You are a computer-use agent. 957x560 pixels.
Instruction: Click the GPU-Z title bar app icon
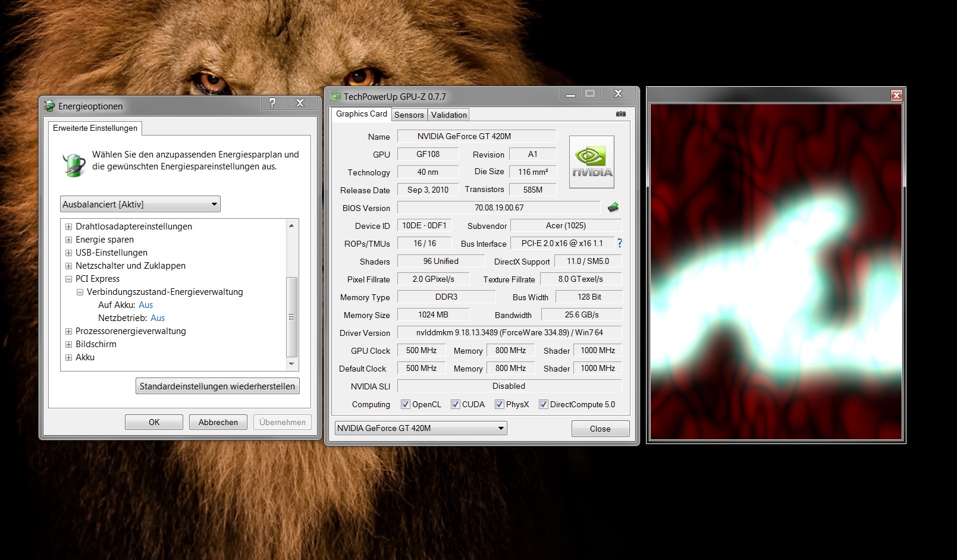tap(335, 96)
